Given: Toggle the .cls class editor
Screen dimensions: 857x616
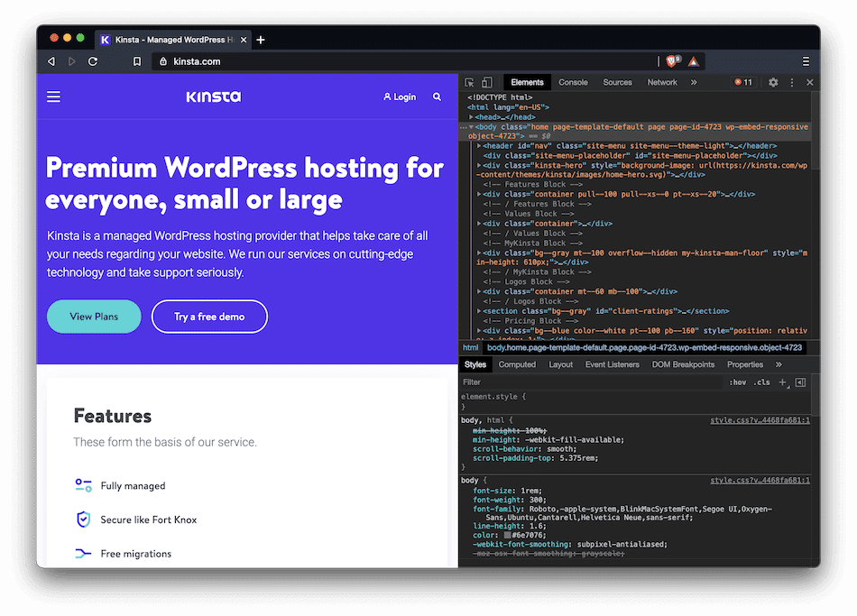Looking at the screenshot, I should pyautogui.click(x=762, y=382).
